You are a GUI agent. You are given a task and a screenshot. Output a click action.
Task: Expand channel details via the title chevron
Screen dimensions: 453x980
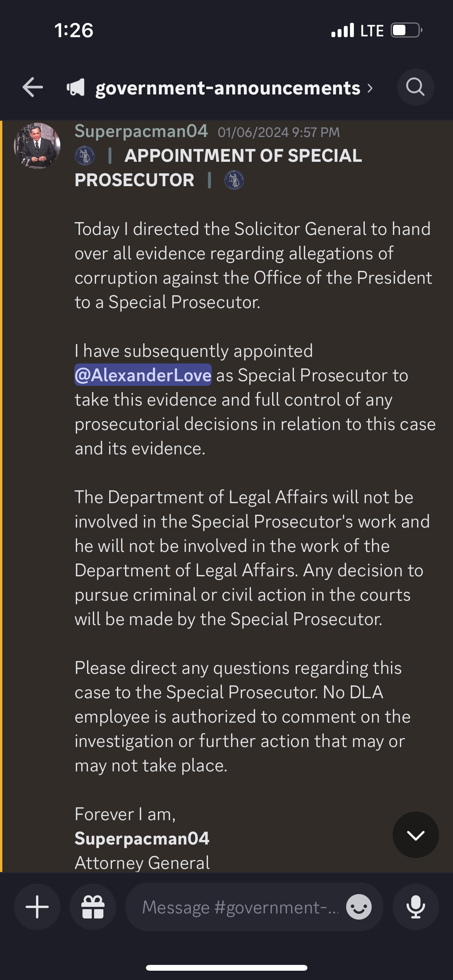pos(370,88)
